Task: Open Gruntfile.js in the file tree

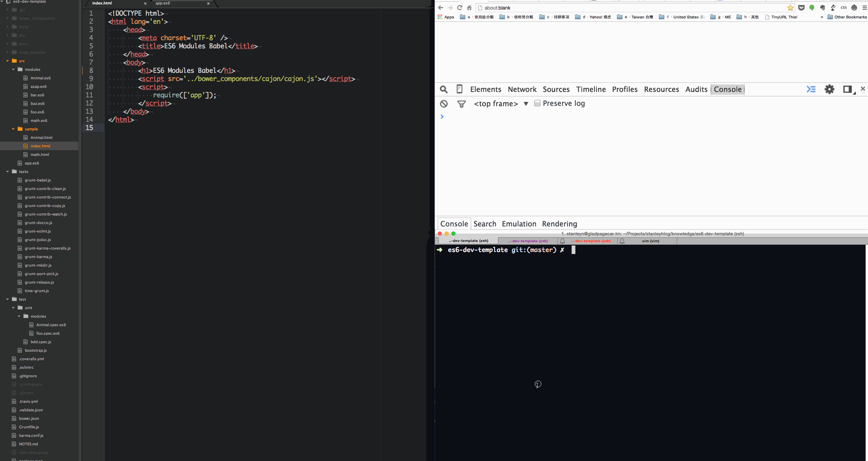Action: coord(29,427)
